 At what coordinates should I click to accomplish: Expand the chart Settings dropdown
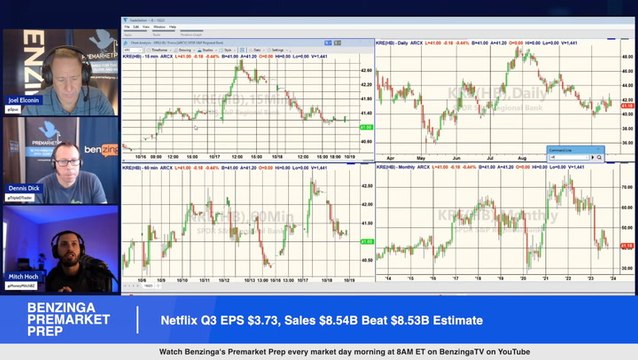(278, 50)
